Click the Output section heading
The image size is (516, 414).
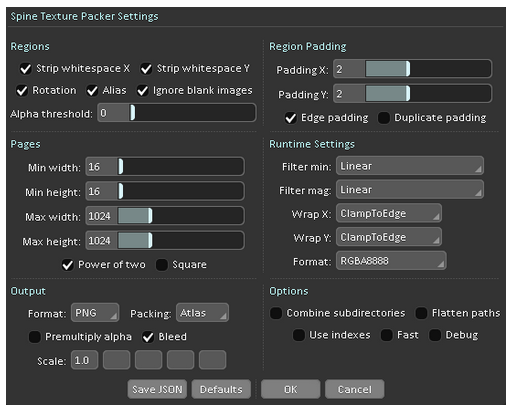[x=28, y=291]
